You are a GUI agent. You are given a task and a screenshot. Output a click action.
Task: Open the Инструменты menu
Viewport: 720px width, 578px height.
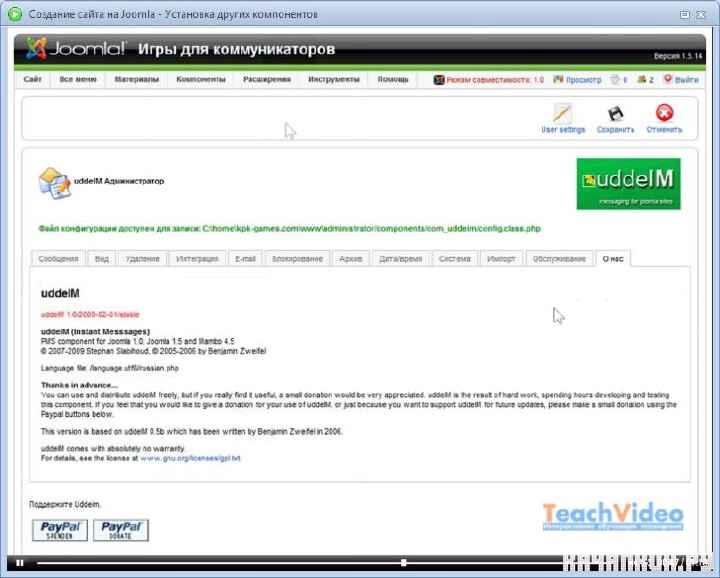334,79
